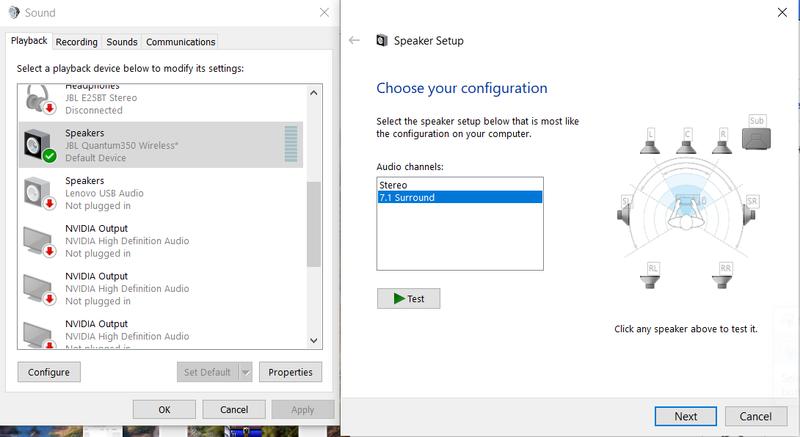Click the listener figure in the speaker diagram
800x437 pixels.
click(686, 215)
